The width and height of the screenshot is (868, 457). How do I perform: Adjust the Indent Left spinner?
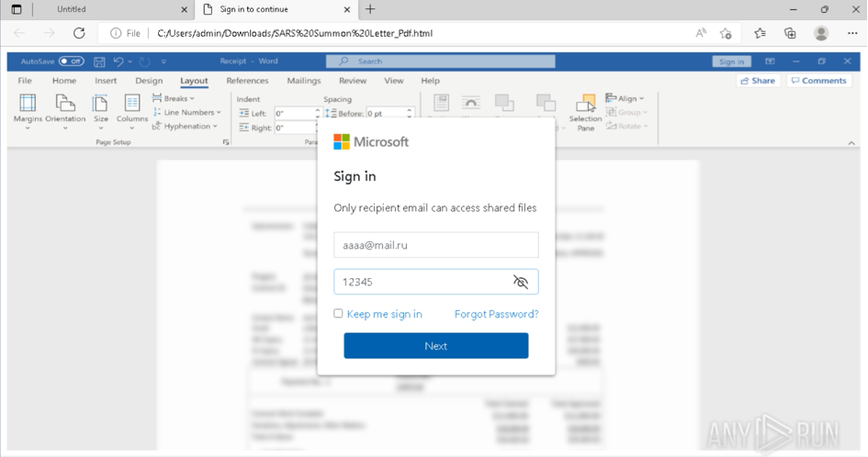[318, 113]
